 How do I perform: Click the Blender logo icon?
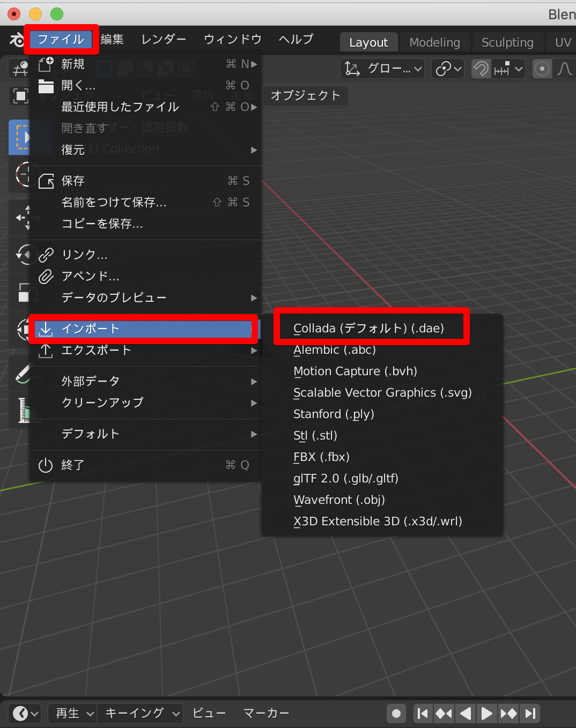(17, 40)
